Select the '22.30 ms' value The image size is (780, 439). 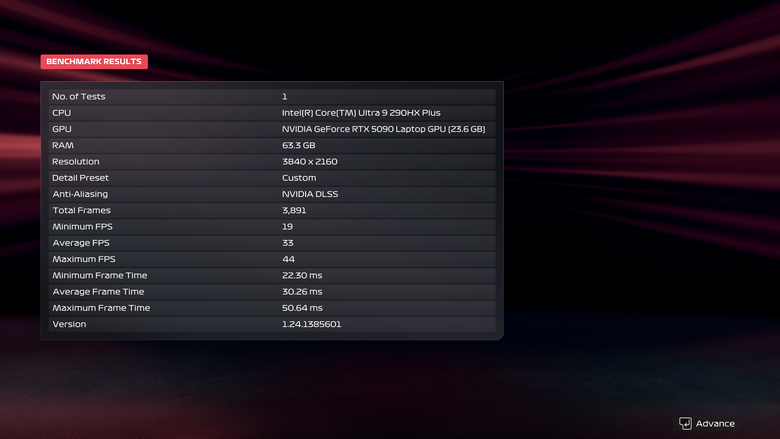coord(302,275)
